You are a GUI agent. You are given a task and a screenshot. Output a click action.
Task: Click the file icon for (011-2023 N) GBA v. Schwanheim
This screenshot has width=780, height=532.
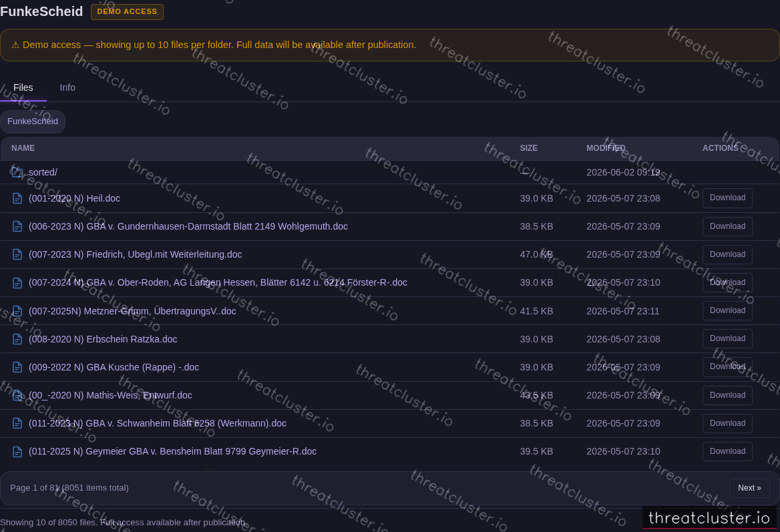point(17,423)
